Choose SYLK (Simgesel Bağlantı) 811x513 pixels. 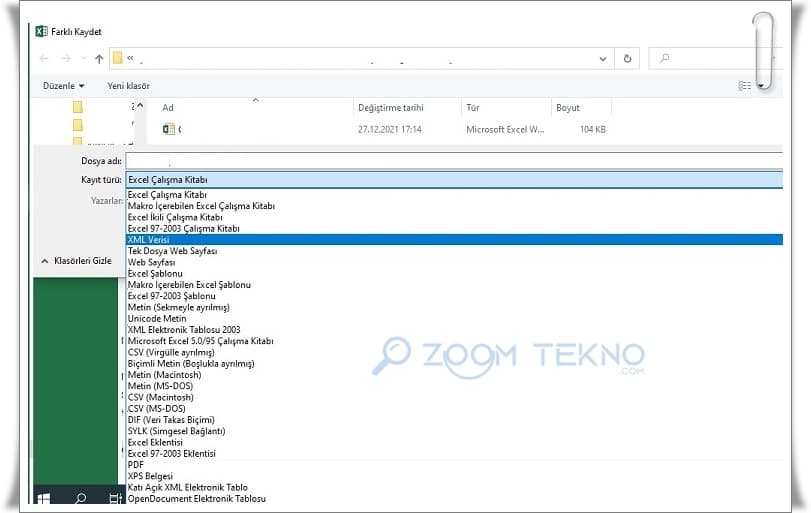(454, 431)
